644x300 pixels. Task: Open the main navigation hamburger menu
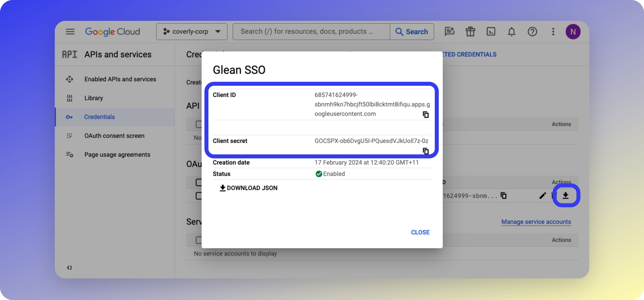coord(70,32)
